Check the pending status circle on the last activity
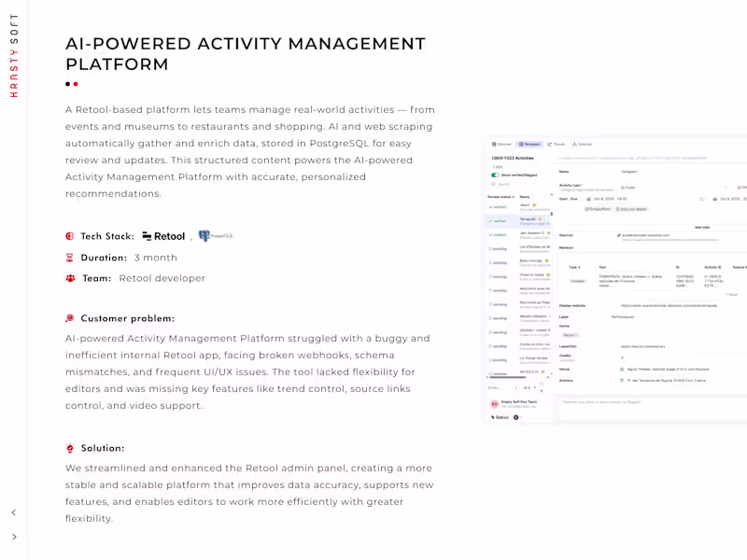The height and width of the screenshot is (560, 747). pos(490,374)
